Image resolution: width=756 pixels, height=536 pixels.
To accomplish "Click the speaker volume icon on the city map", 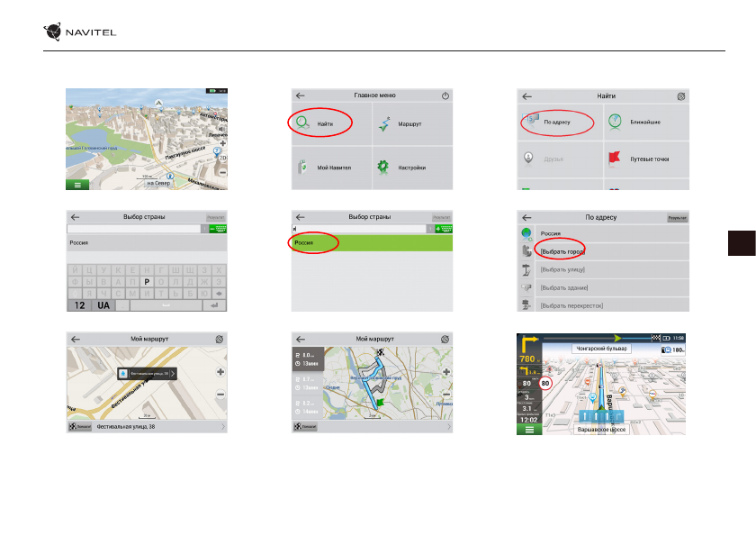I will coord(222,130).
